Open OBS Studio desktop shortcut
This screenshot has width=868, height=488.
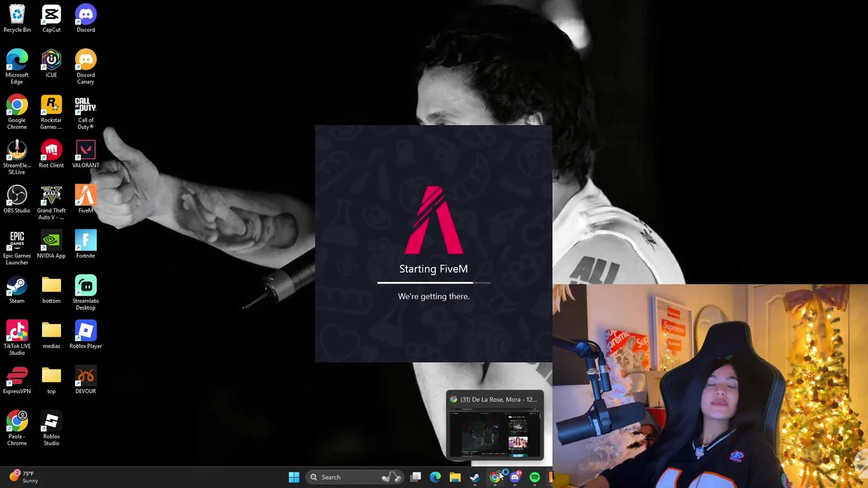(17, 199)
